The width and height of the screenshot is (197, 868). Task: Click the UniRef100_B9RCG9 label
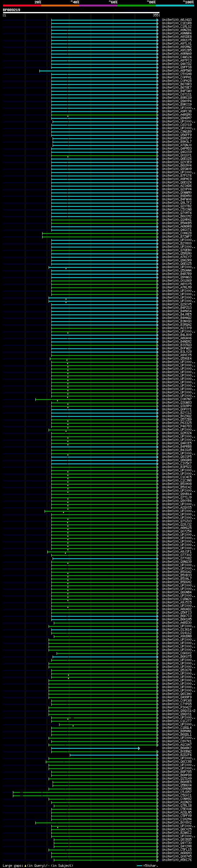tap(177, 98)
